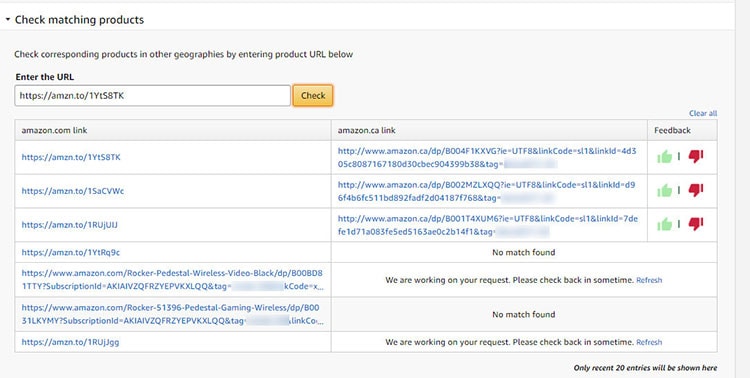750x378 pixels.
Task: Thumbs up the 1RUjUIJ row match
Action: point(664,224)
